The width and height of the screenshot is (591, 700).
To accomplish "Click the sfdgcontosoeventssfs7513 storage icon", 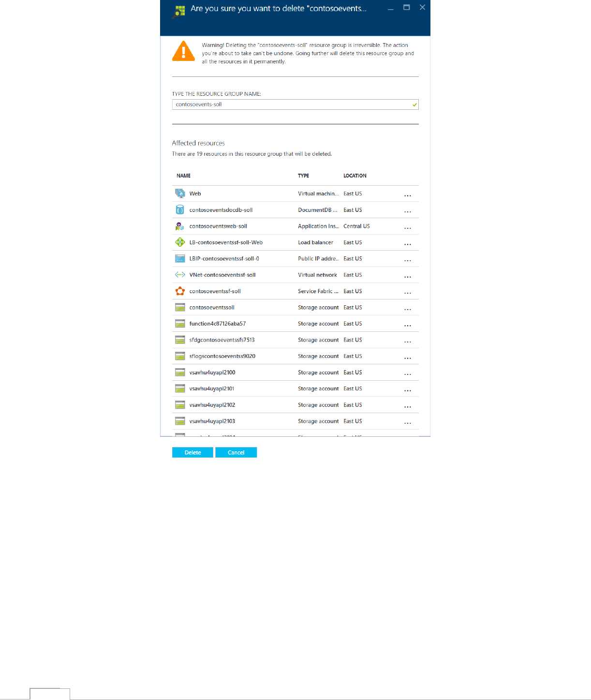I will click(180, 340).
